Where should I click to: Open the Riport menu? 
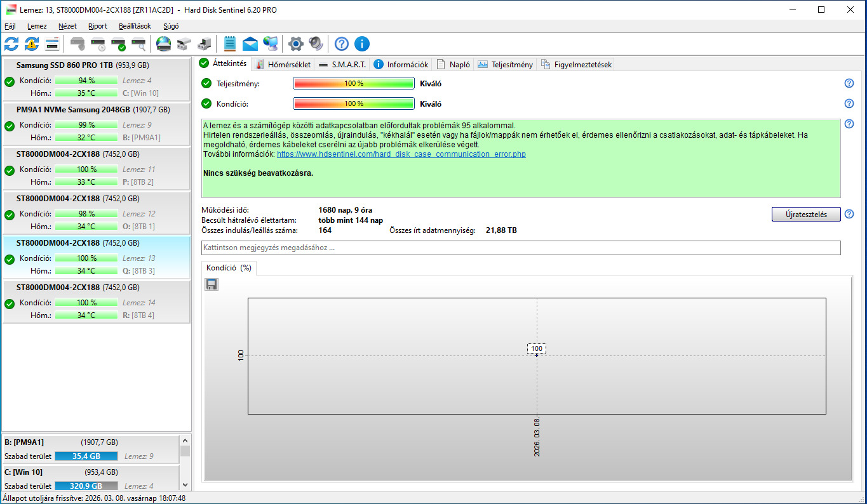coord(98,26)
